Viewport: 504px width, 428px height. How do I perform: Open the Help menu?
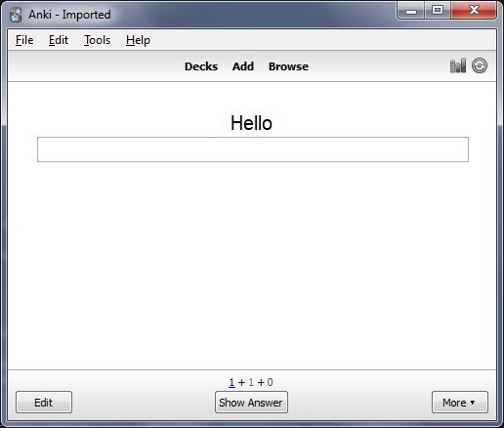138,40
